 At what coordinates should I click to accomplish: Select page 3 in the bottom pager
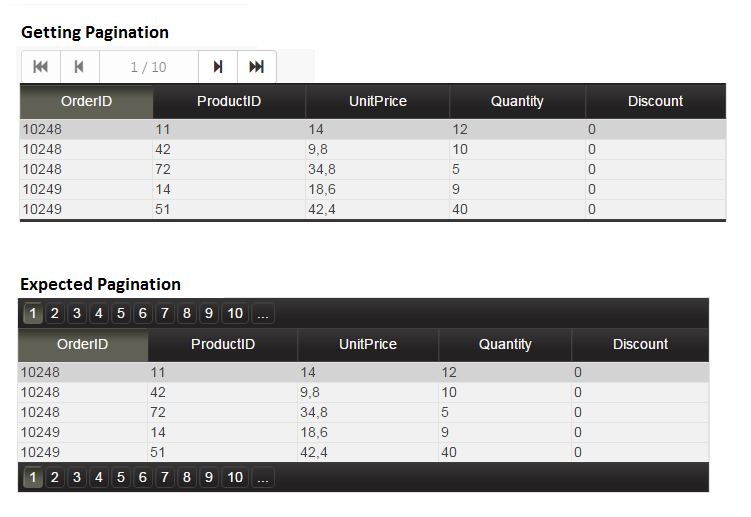77,477
